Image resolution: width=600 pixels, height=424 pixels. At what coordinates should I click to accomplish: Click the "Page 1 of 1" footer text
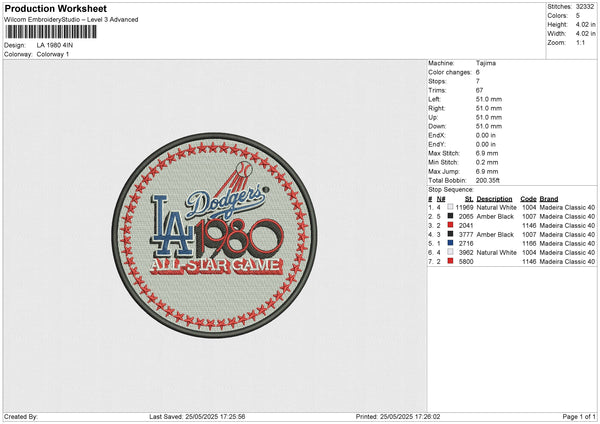coord(579,416)
